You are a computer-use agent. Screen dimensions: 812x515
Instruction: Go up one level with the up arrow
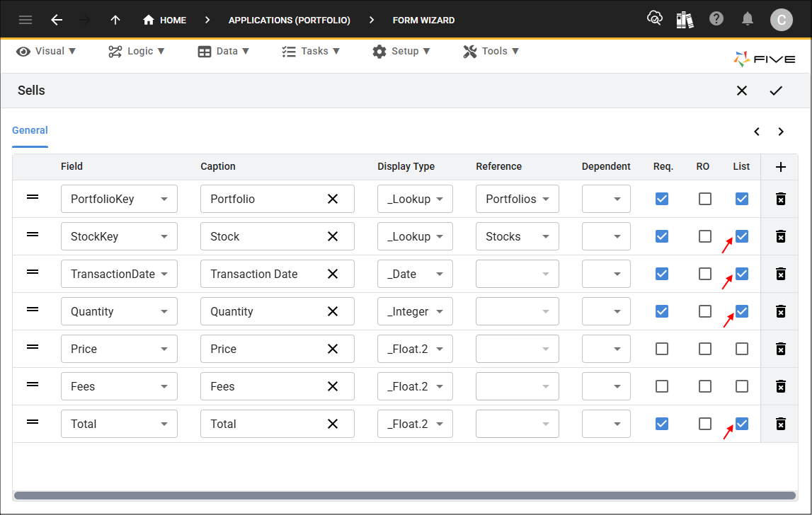pyautogui.click(x=115, y=21)
